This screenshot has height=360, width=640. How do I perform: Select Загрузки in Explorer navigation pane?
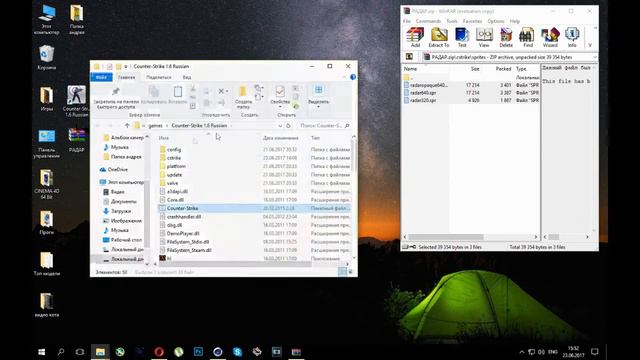coord(121,211)
